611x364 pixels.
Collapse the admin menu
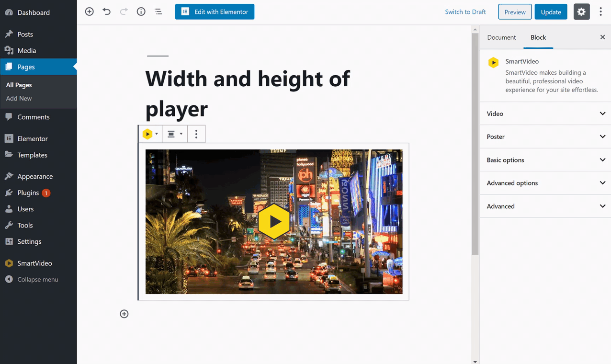point(38,280)
